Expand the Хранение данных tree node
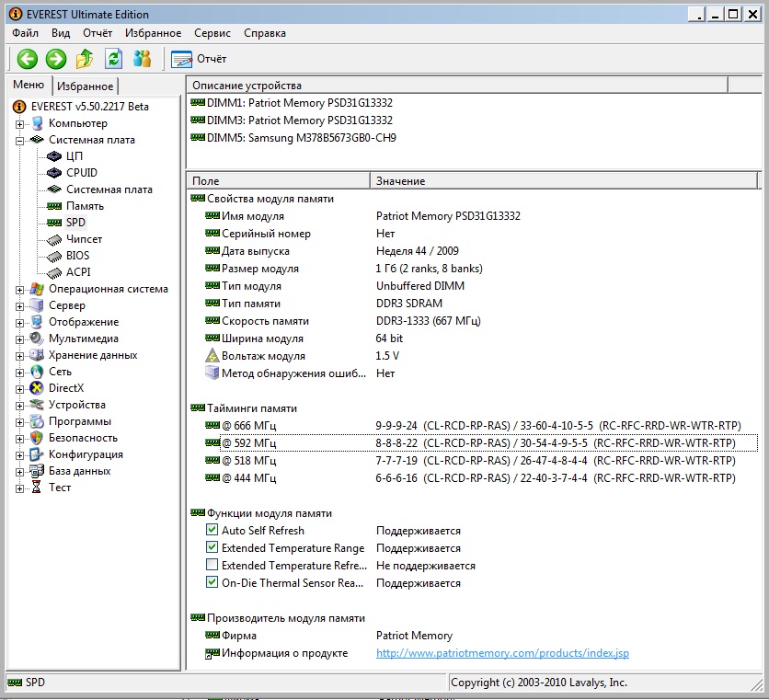 tap(19, 356)
